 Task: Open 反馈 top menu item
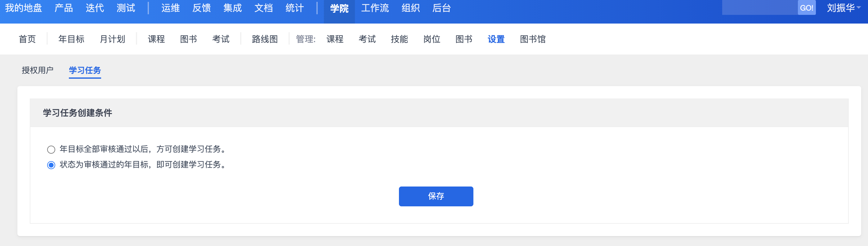pyautogui.click(x=201, y=8)
